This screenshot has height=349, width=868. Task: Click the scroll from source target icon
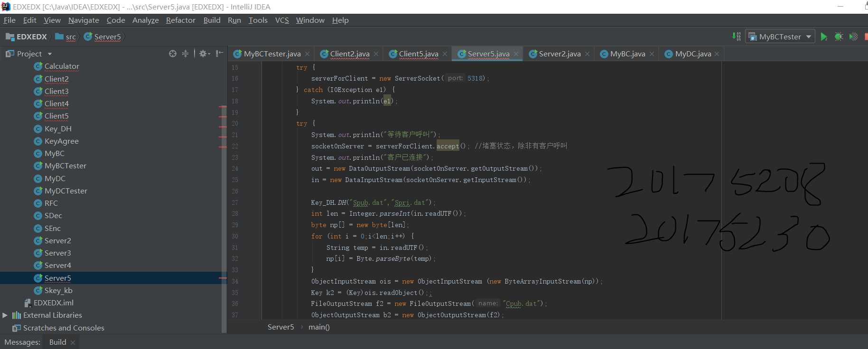click(x=173, y=54)
